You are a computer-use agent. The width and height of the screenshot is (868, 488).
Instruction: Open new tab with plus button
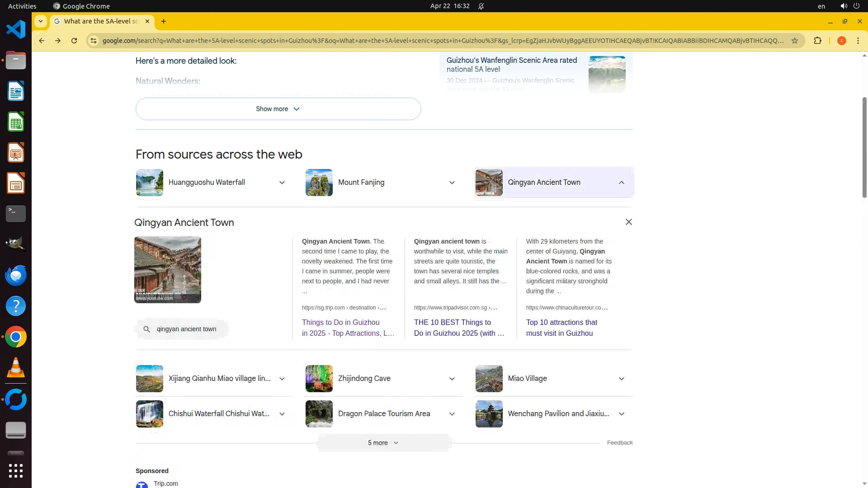(164, 21)
